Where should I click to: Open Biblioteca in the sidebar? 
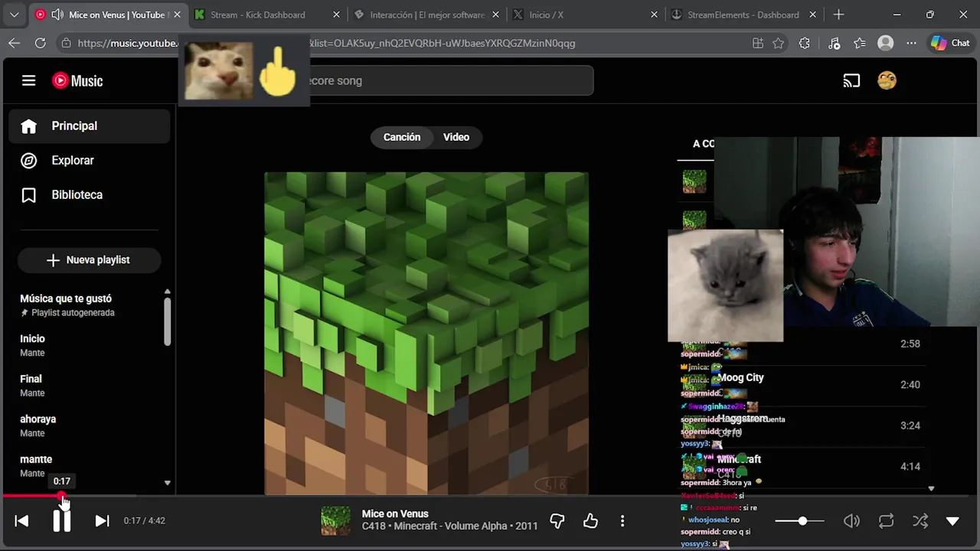coord(89,195)
